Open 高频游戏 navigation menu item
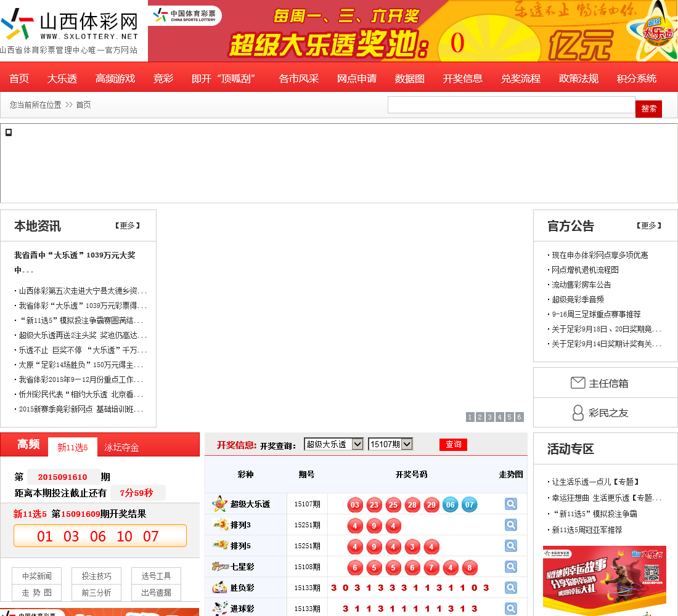Screen dimensions: 678x616 coord(115,78)
